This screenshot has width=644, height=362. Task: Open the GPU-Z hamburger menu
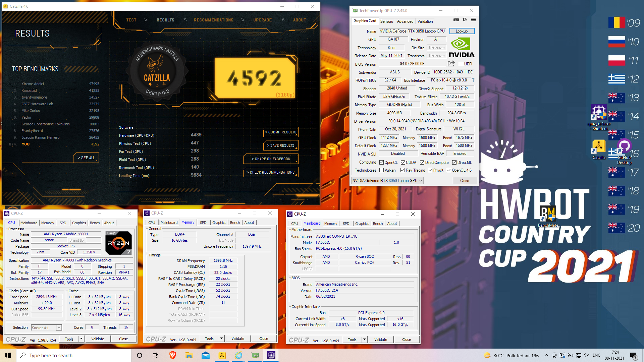pyautogui.click(x=473, y=20)
